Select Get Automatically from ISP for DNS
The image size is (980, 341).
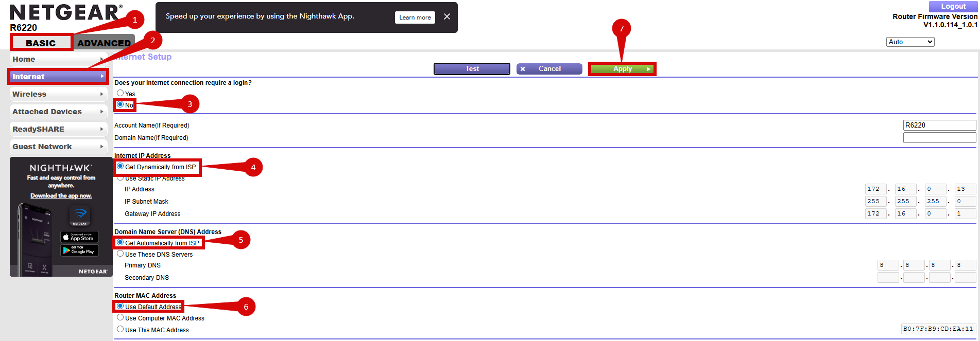point(120,242)
